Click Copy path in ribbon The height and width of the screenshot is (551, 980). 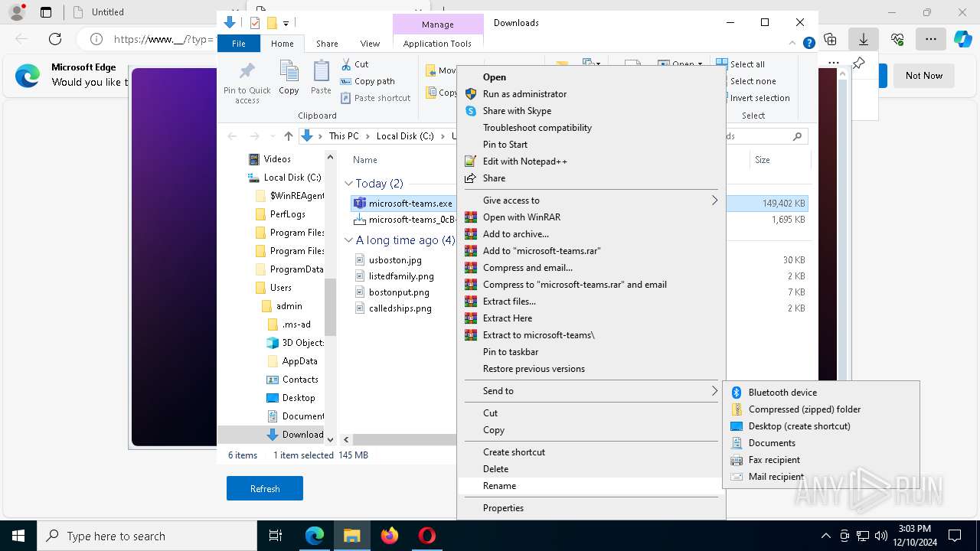367,81
